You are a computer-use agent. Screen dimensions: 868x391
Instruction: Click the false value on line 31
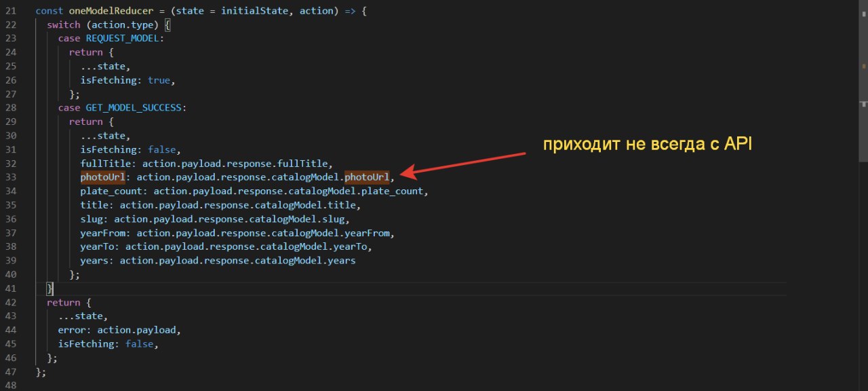(x=162, y=149)
